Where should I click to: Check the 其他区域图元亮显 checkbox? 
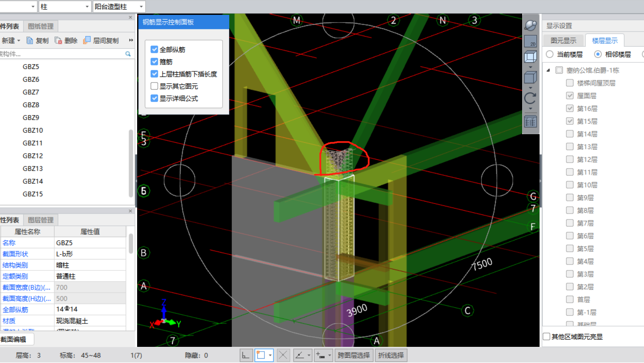[547, 337]
